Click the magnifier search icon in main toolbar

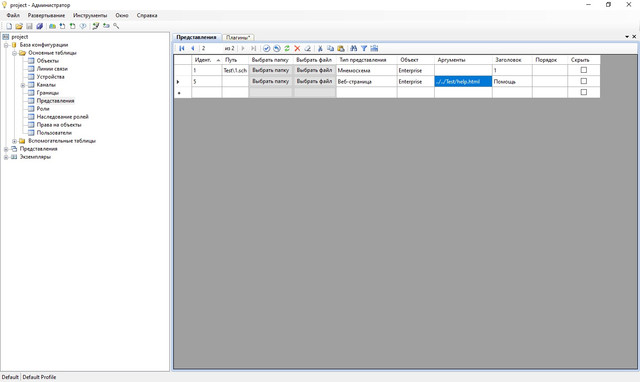pos(116,26)
